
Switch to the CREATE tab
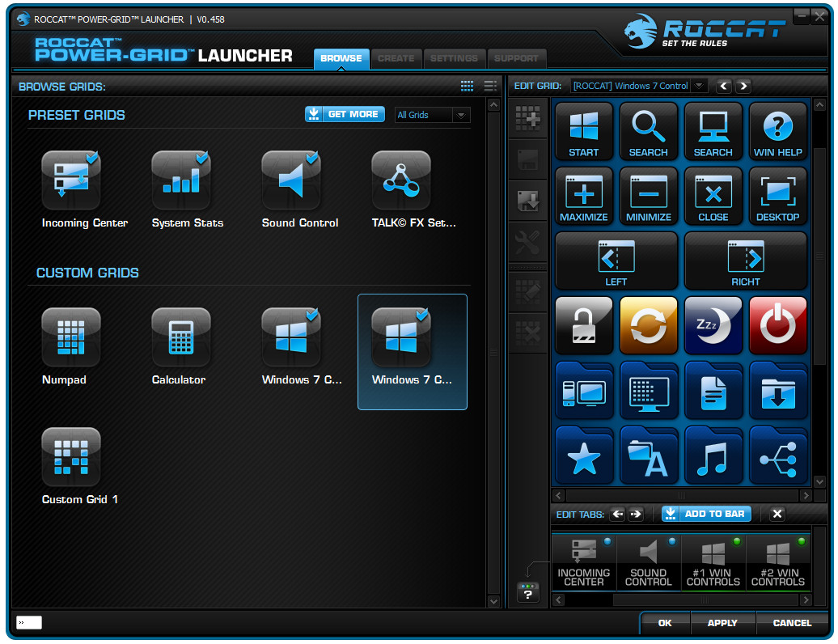[396, 58]
